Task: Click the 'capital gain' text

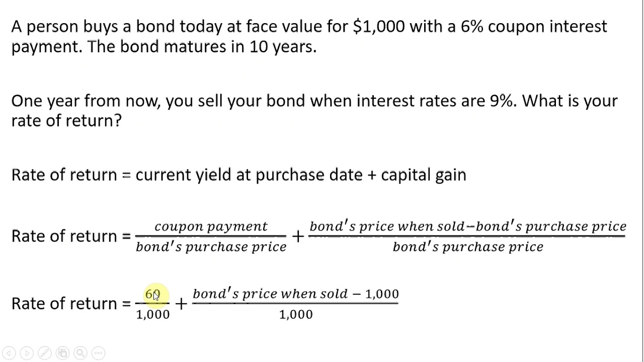Action: coord(424,175)
